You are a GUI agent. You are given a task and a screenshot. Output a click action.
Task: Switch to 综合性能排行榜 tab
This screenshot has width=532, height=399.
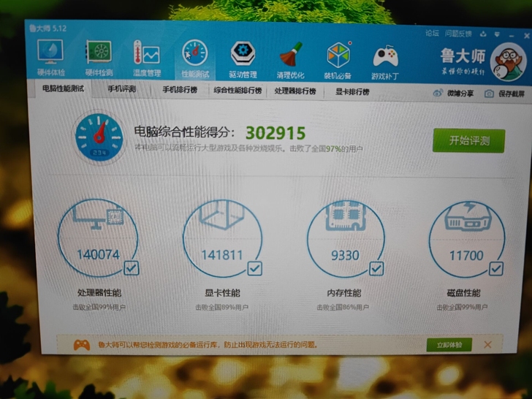click(x=237, y=91)
